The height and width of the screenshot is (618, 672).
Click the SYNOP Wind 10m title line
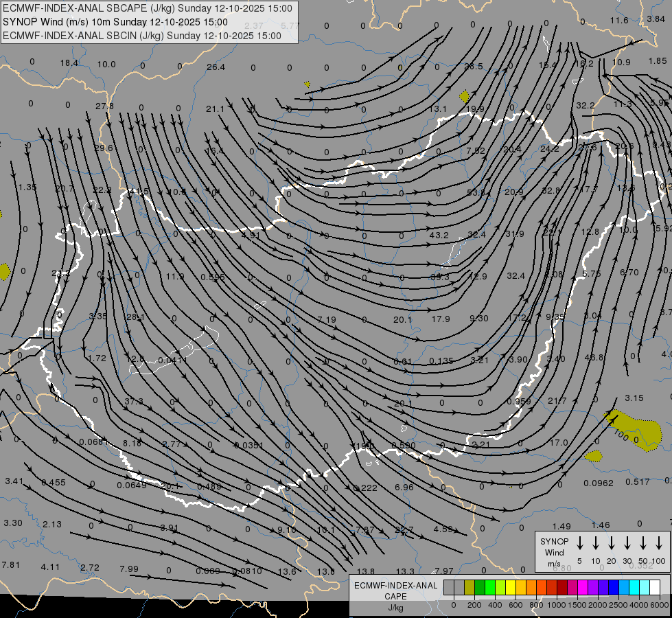pos(115,22)
